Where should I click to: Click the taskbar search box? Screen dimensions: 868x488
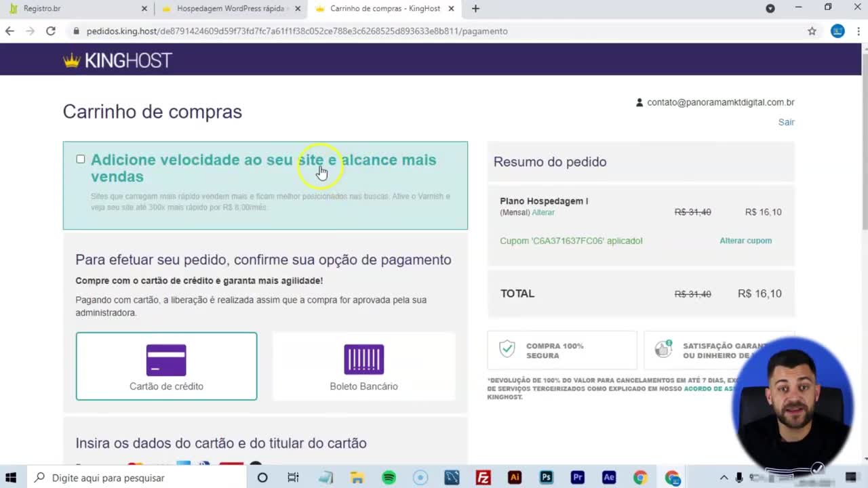point(136,478)
